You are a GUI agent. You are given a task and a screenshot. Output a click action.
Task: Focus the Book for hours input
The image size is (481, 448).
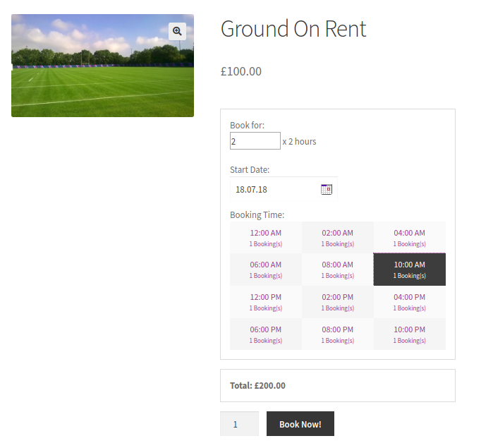pos(255,141)
